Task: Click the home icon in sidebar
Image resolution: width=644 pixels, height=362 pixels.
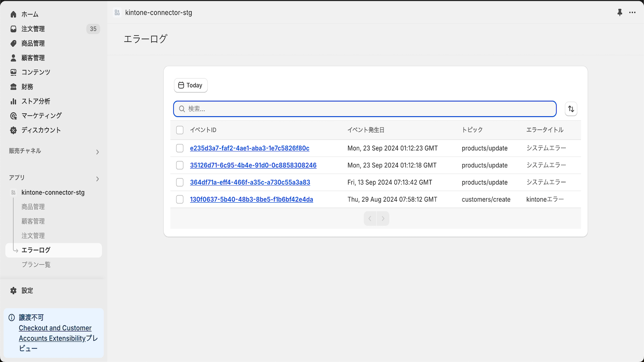Action: tap(13, 14)
